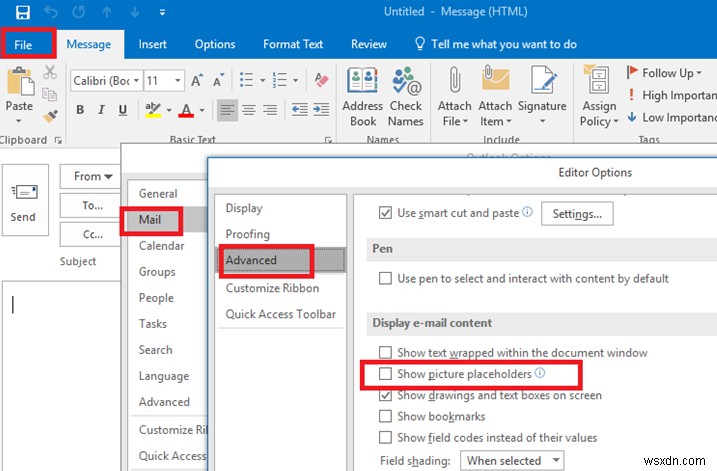Image resolution: width=717 pixels, height=471 pixels.
Task: Enable Show field codes instead of values
Action: (x=385, y=438)
